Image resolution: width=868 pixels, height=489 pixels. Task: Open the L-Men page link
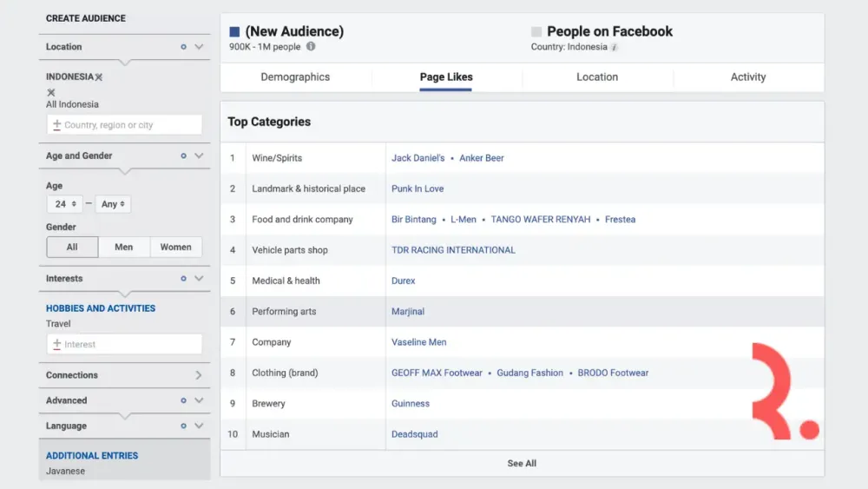tap(464, 219)
